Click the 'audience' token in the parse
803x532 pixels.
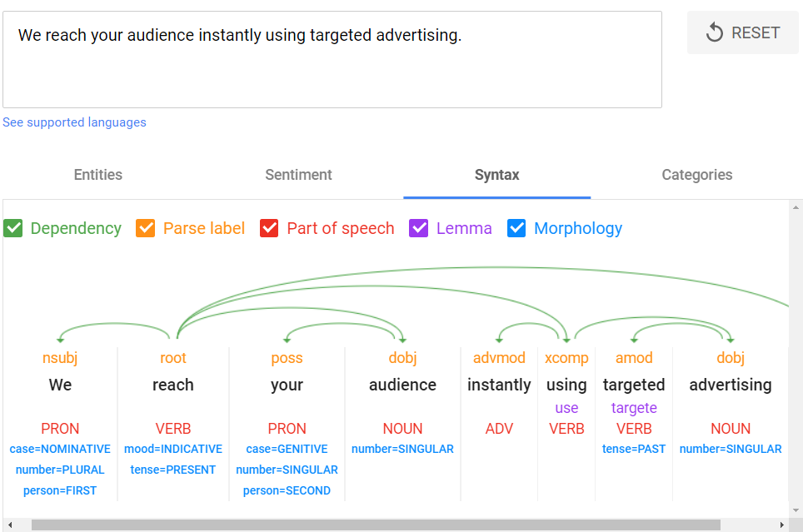pyautogui.click(x=402, y=385)
